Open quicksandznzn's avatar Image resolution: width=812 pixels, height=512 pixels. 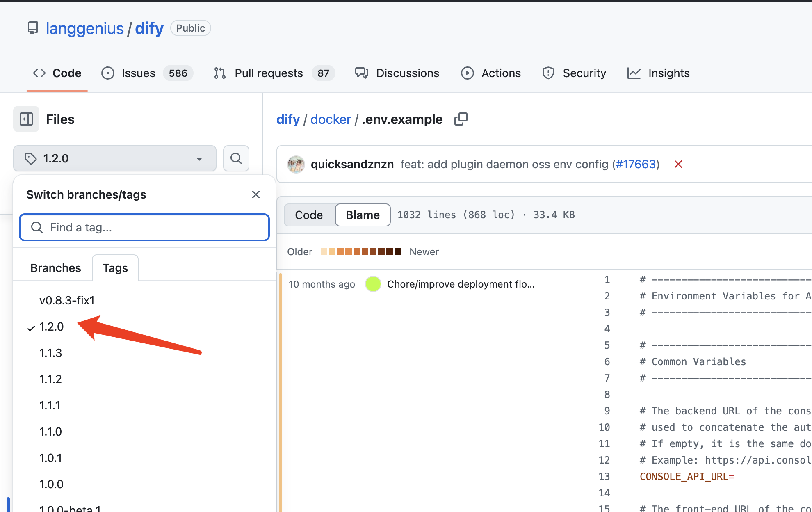[296, 164]
